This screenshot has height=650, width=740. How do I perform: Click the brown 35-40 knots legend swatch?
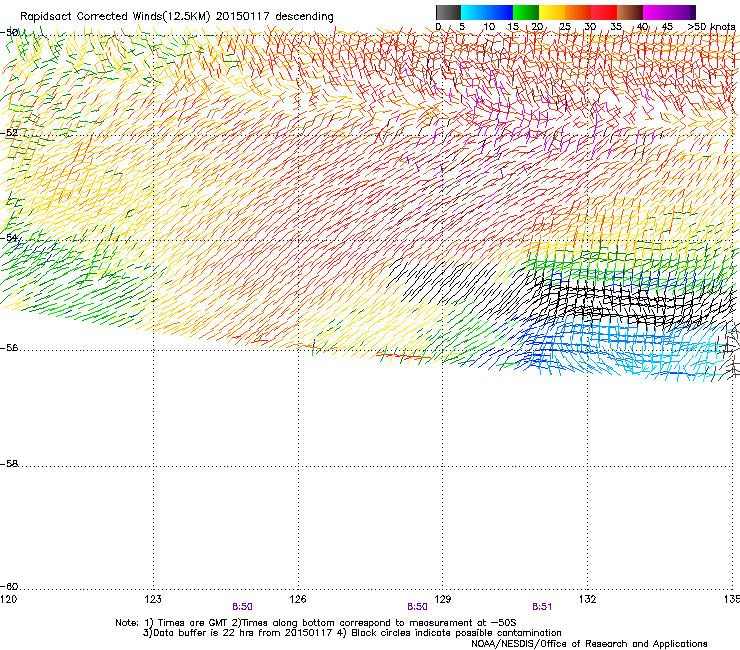coord(630,12)
